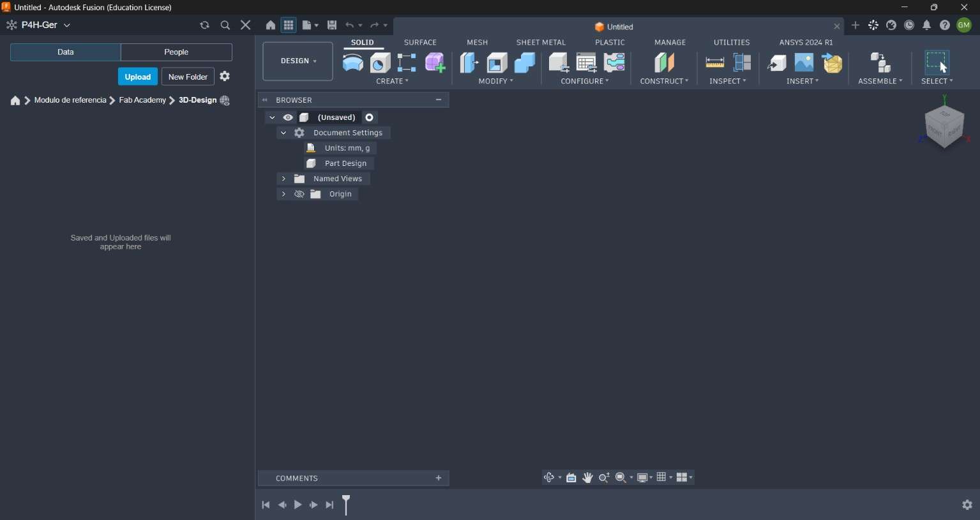Expand the CREATE menu dropdown
Image resolution: width=980 pixels, height=520 pixels.
pos(392,81)
